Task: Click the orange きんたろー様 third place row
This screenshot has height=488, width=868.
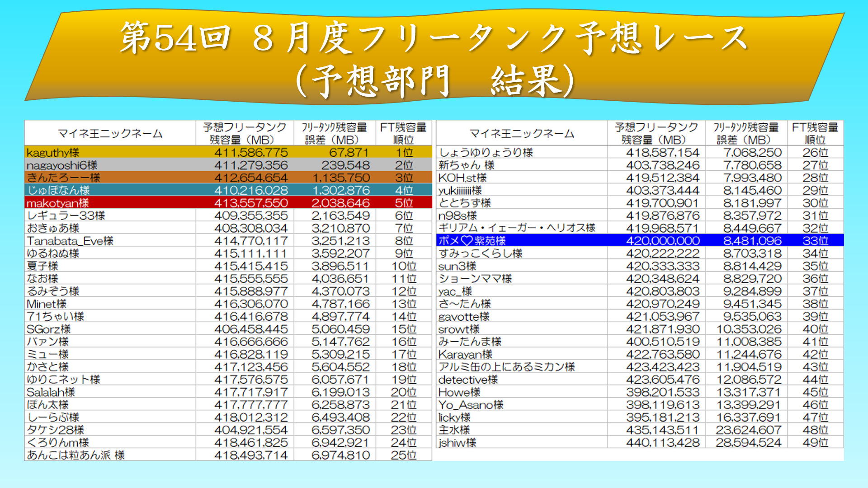Action: [228, 178]
